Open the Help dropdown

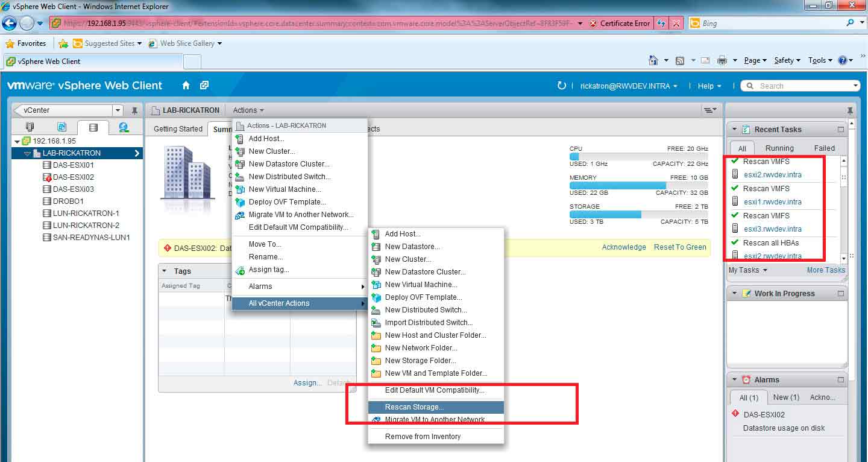pos(709,86)
